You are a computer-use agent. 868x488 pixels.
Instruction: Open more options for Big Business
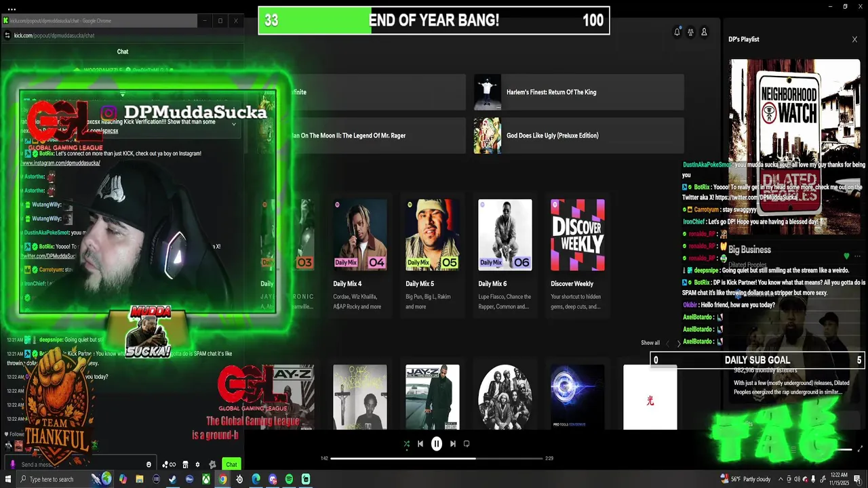coord(858,256)
